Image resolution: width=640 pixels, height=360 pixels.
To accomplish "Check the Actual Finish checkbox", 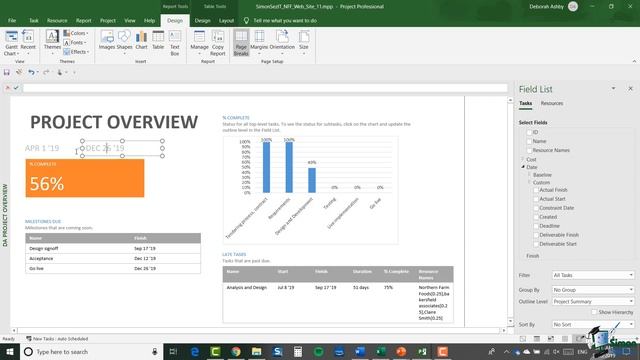I will click(536, 190).
